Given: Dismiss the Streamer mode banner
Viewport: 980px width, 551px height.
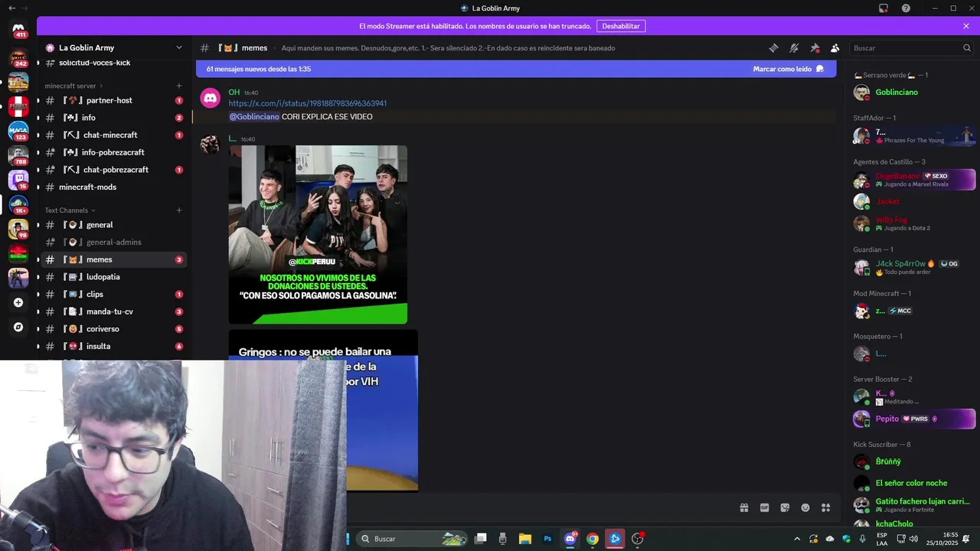Looking at the screenshot, I should (x=966, y=26).
